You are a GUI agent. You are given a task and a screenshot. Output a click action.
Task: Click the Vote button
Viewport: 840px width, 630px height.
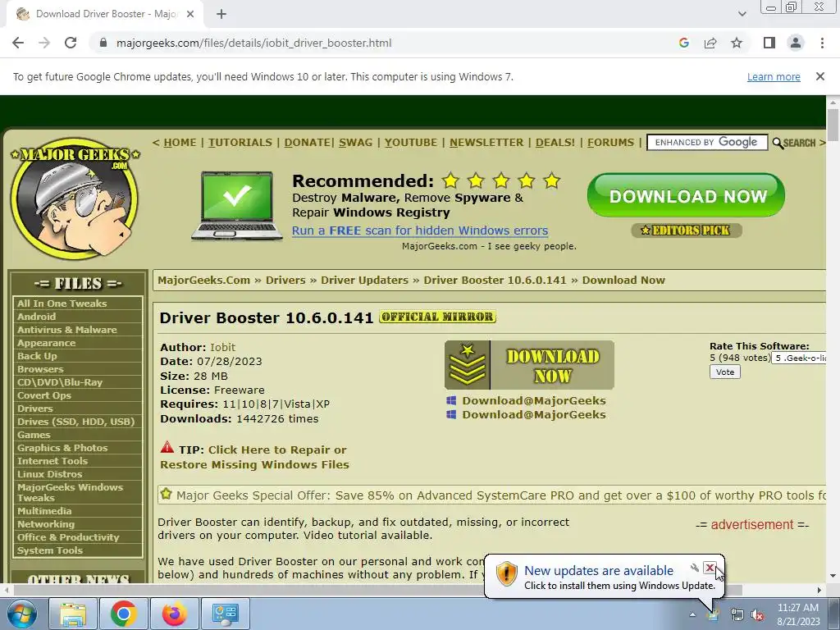tap(725, 372)
